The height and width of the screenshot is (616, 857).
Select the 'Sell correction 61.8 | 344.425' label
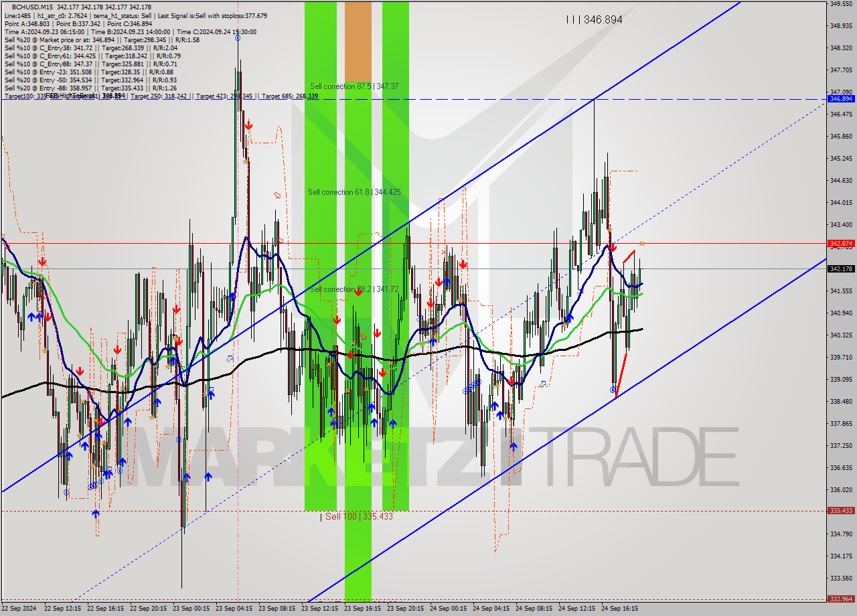click(x=354, y=192)
